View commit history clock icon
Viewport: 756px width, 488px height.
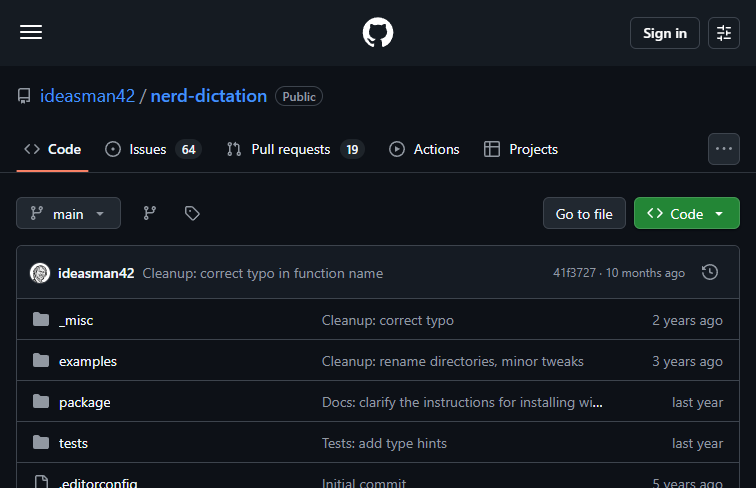coord(710,272)
